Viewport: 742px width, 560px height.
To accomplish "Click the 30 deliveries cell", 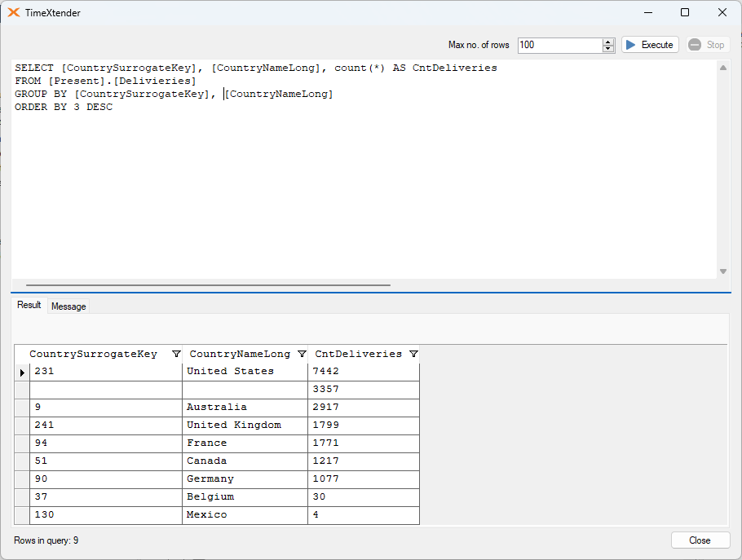I will coord(364,497).
